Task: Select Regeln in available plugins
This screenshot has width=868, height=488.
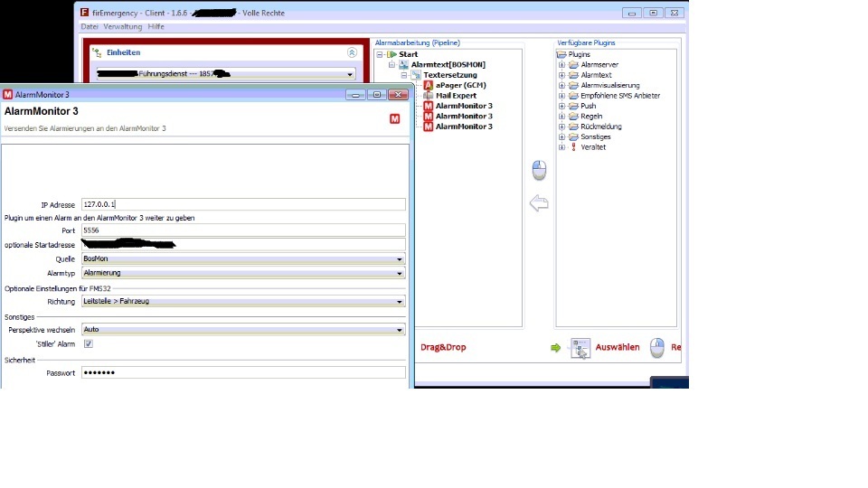Action: [x=591, y=117]
